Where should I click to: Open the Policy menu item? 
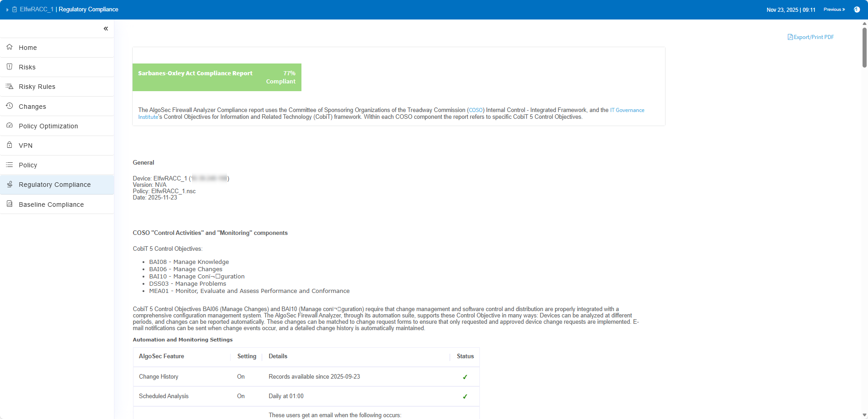point(28,165)
